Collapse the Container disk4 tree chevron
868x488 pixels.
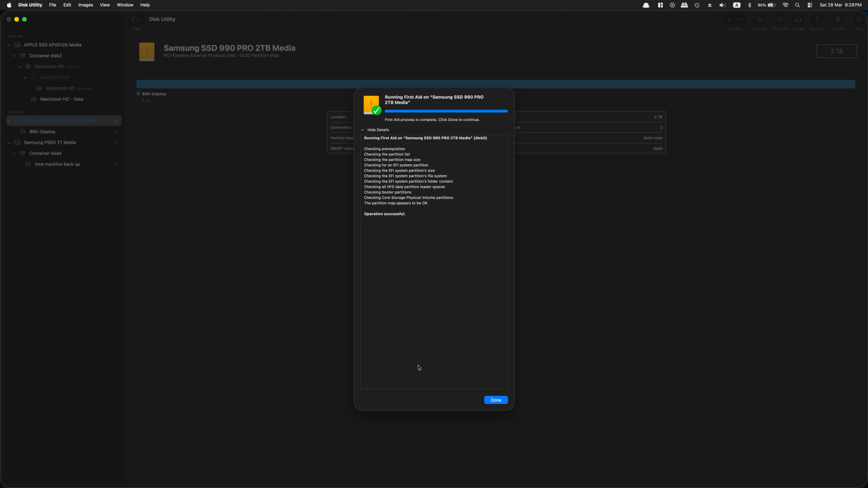15,153
